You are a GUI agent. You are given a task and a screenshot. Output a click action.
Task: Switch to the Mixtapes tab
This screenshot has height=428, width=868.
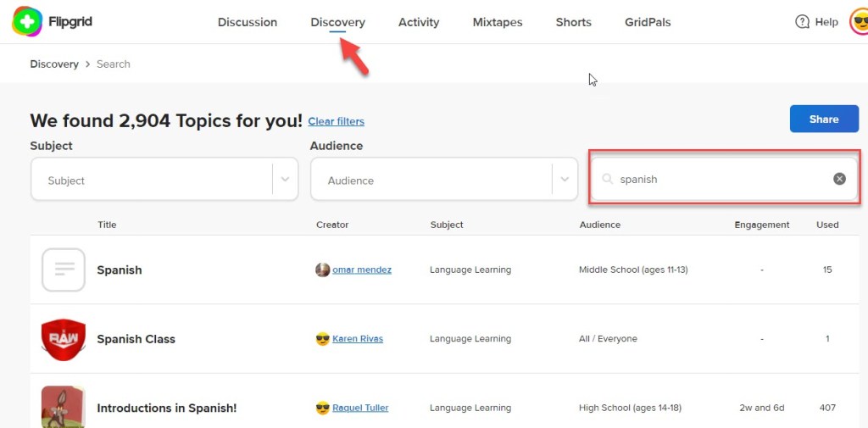pyautogui.click(x=498, y=22)
